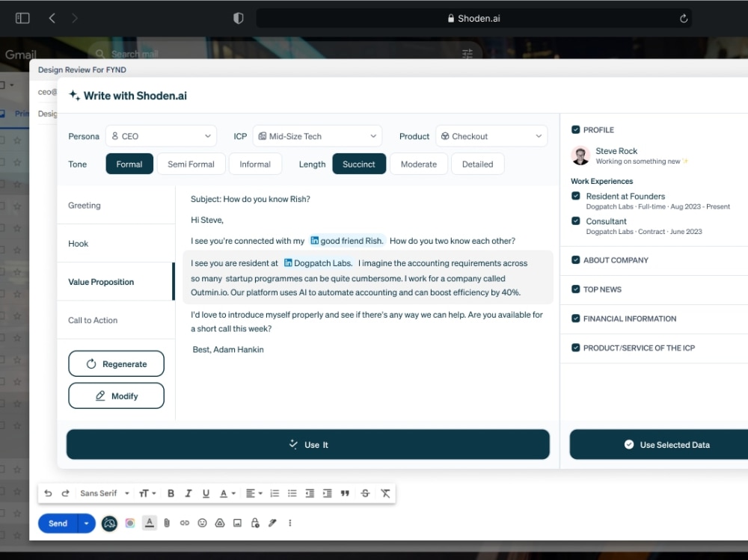Open the send options dropdown arrow
The width and height of the screenshot is (748, 560).
click(x=86, y=523)
